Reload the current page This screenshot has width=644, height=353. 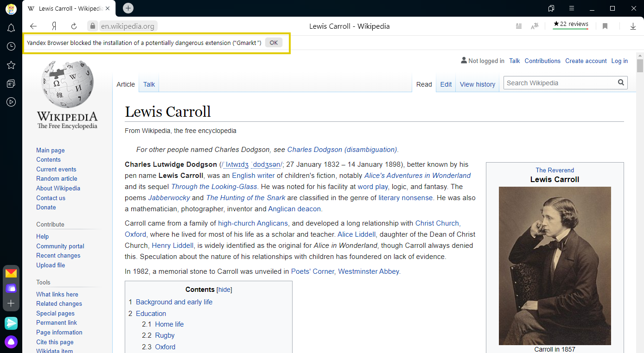click(74, 26)
